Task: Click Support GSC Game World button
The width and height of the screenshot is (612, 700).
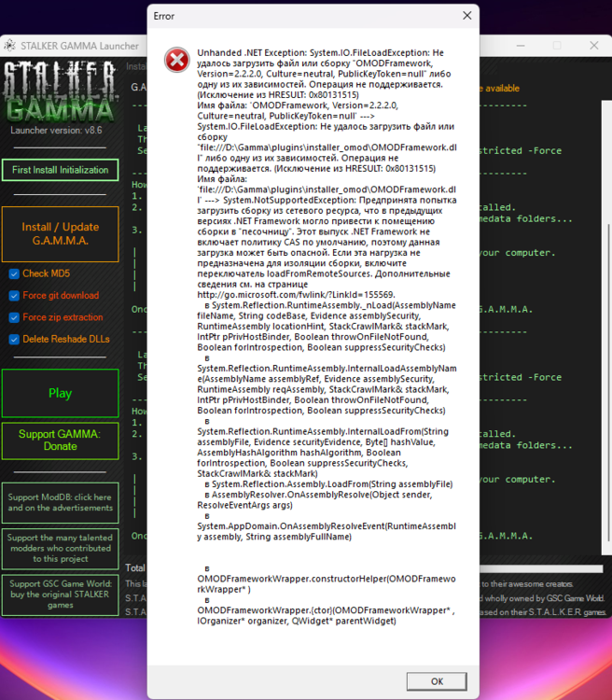Action: click(61, 595)
